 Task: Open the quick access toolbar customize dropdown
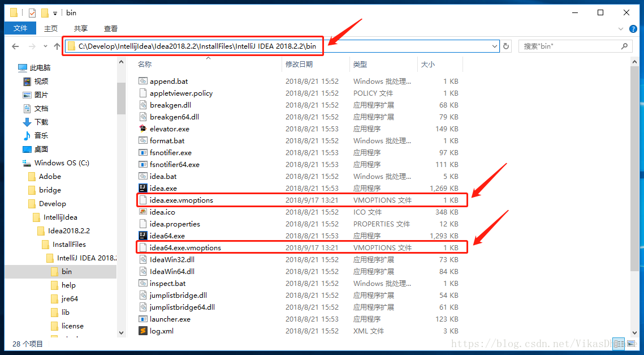click(x=55, y=14)
